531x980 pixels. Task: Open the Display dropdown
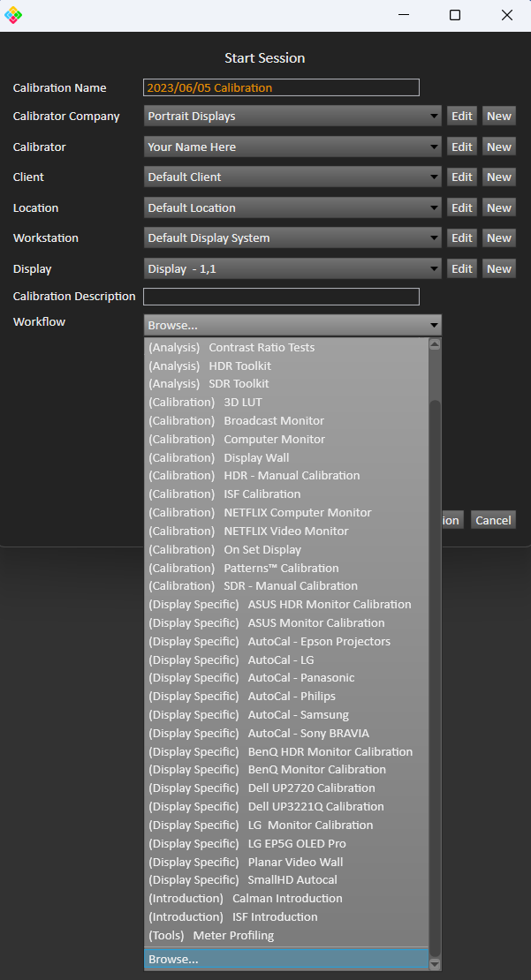pyautogui.click(x=292, y=268)
